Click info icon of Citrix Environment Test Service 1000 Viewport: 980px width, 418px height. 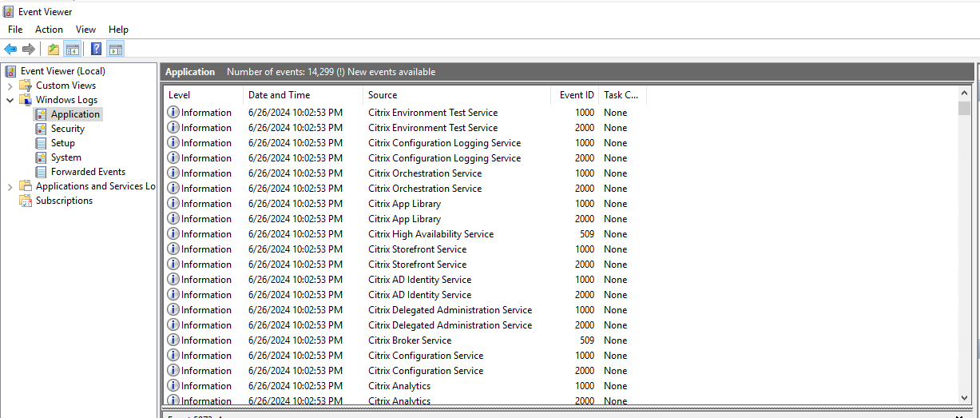point(173,113)
